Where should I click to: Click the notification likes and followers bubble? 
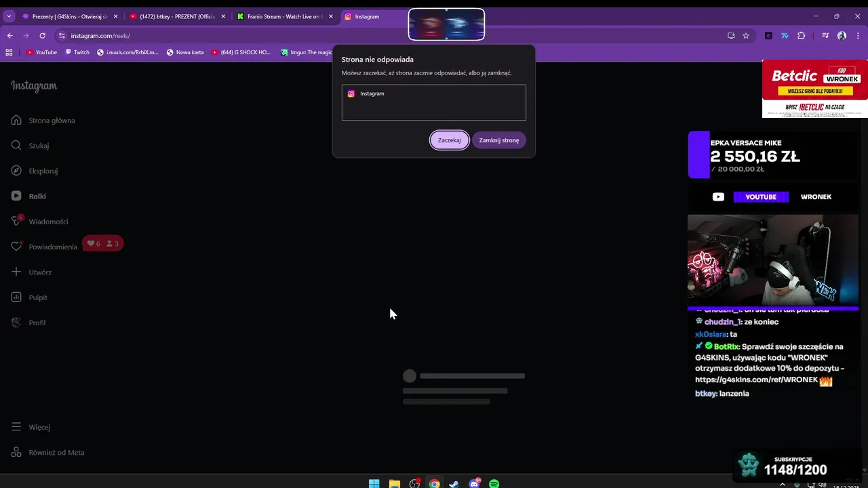pyautogui.click(x=103, y=243)
